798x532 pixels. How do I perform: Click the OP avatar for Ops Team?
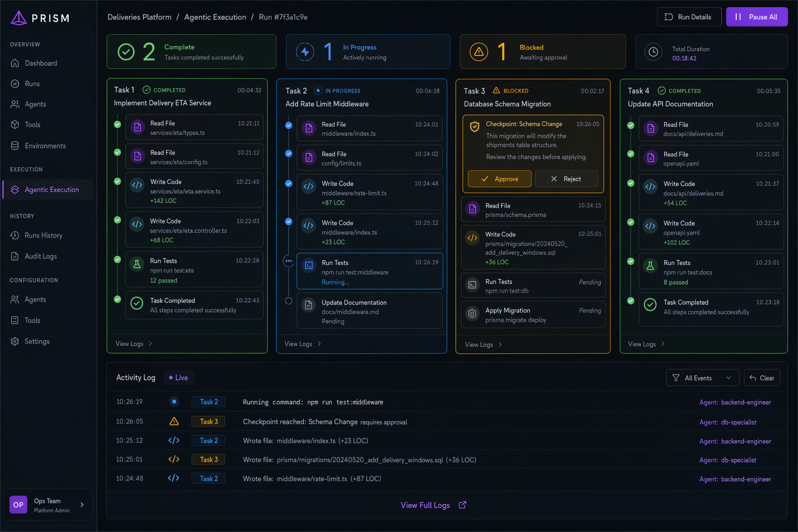pos(18,504)
